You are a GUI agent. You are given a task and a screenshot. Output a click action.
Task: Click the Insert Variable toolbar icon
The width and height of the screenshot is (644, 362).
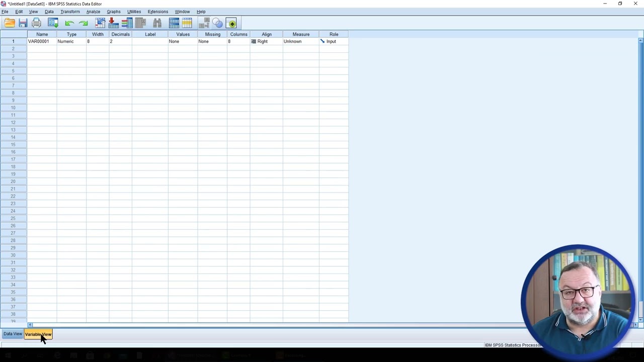click(x=187, y=23)
